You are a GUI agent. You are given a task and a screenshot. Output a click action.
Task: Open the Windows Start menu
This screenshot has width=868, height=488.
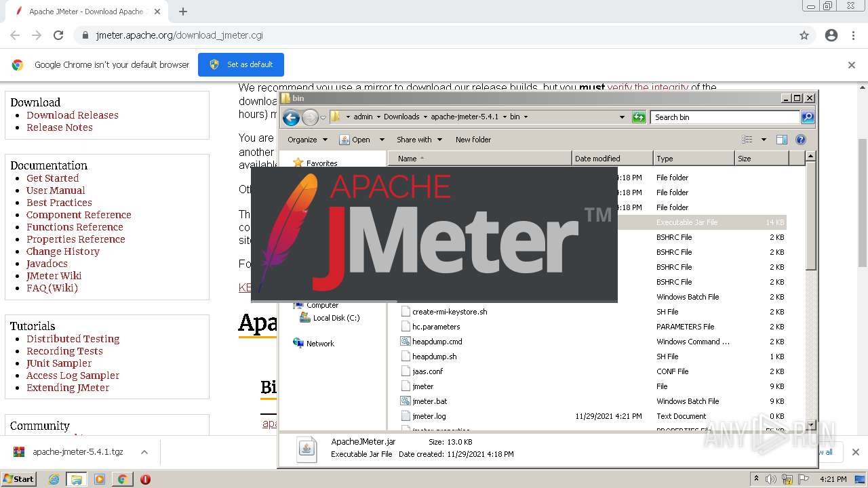(18, 479)
